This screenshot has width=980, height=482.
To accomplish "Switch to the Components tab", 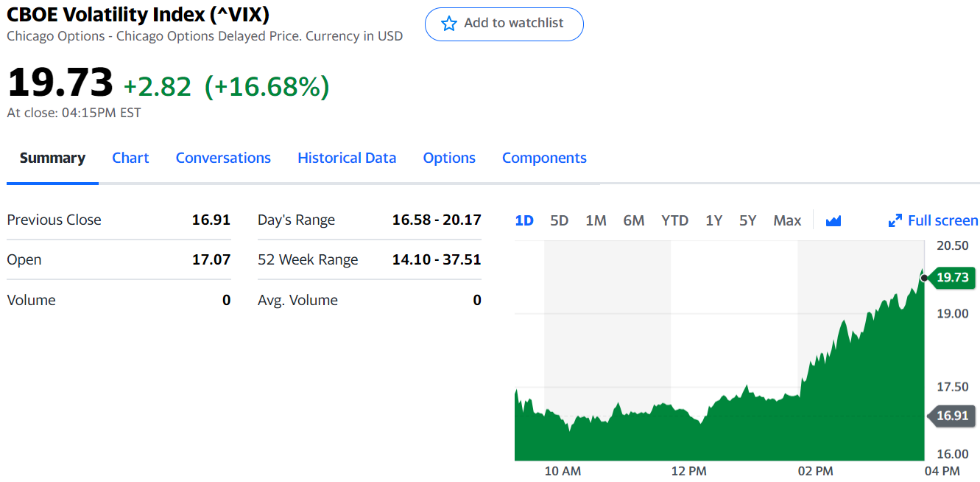I will pos(544,158).
